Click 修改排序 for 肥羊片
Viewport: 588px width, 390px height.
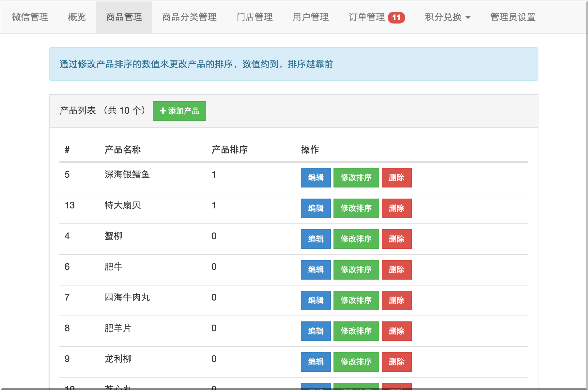point(356,331)
